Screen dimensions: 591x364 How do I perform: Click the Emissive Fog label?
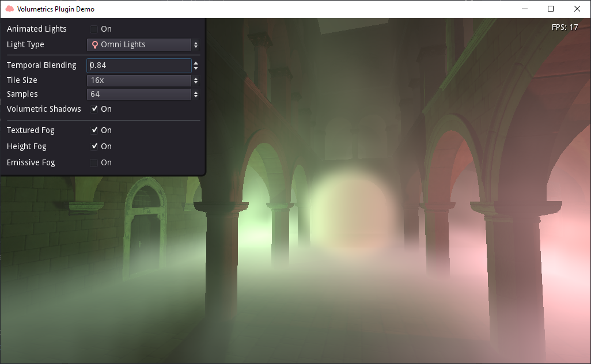31,163
